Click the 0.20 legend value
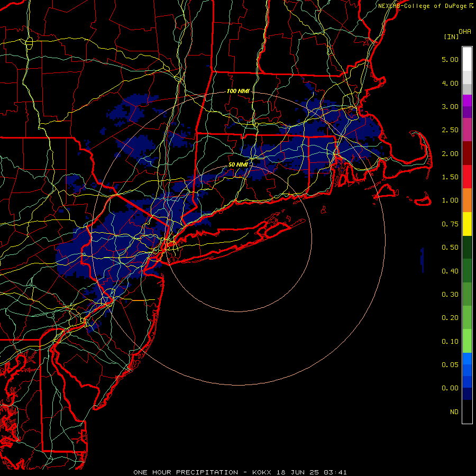Viewport: 476px width, 476px height. (450, 318)
